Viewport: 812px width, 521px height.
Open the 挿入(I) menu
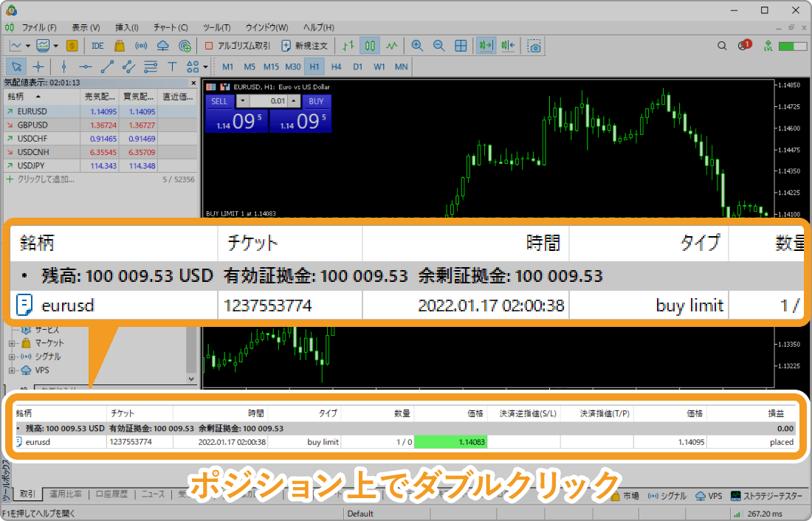[x=126, y=27]
